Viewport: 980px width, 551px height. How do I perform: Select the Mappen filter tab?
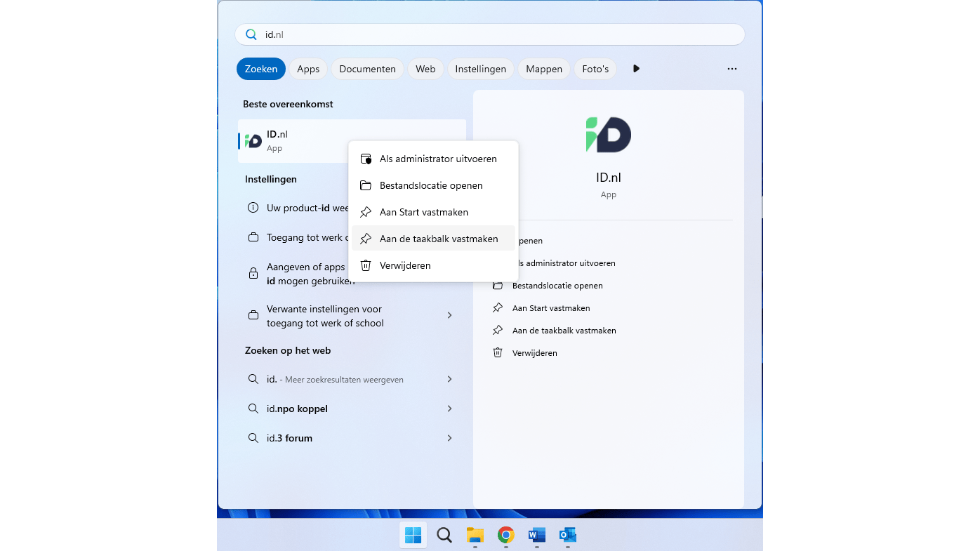[544, 69]
